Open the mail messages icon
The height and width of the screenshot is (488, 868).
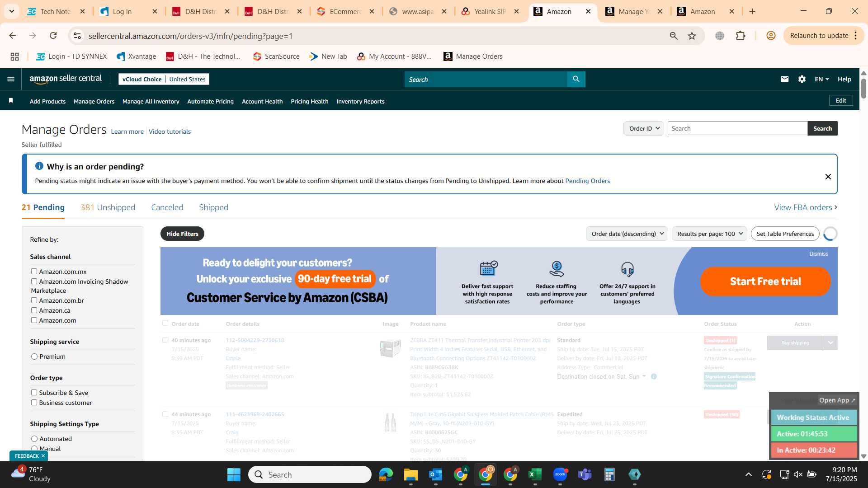coord(784,79)
